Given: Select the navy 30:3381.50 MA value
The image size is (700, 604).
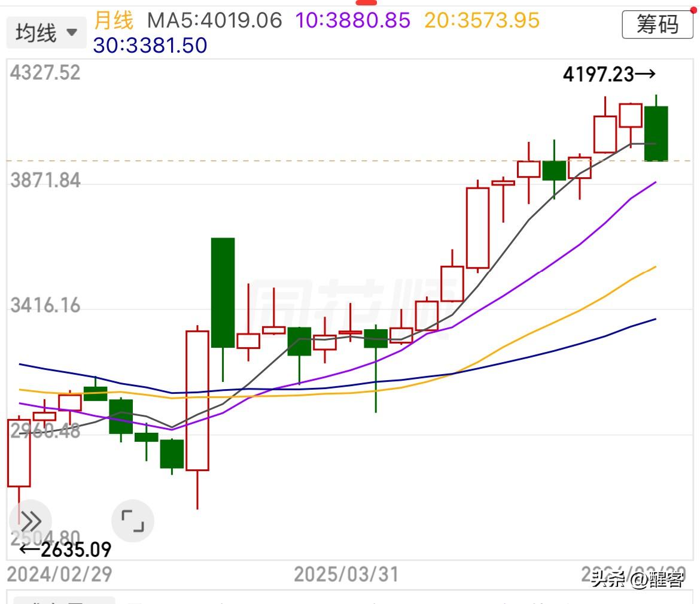Looking at the screenshot, I should click(x=150, y=45).
